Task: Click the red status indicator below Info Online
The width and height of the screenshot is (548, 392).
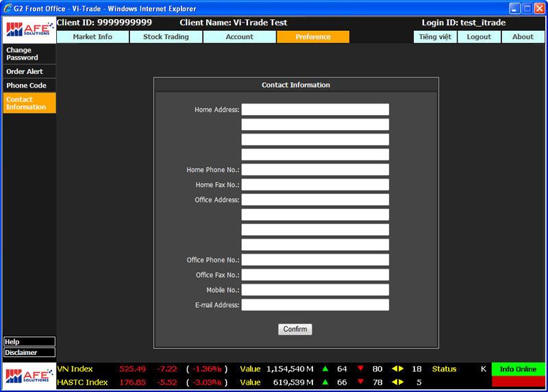Action: (x=518, y=382)
